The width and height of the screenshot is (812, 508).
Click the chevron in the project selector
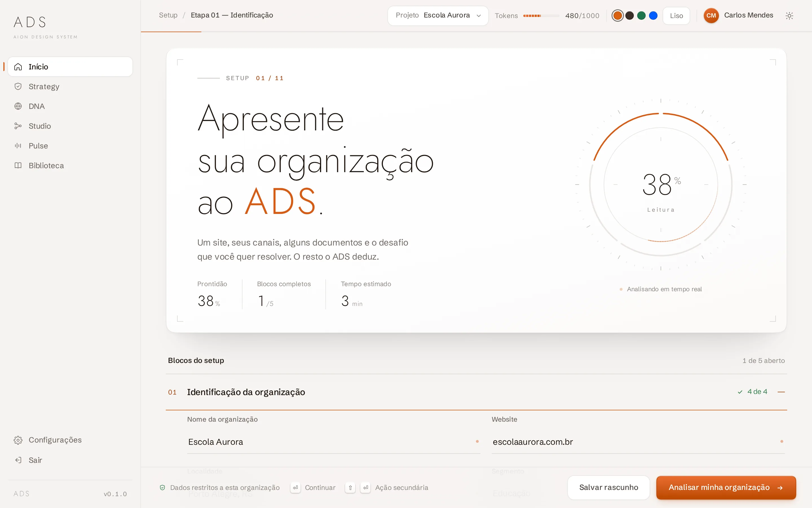[479, 16]
